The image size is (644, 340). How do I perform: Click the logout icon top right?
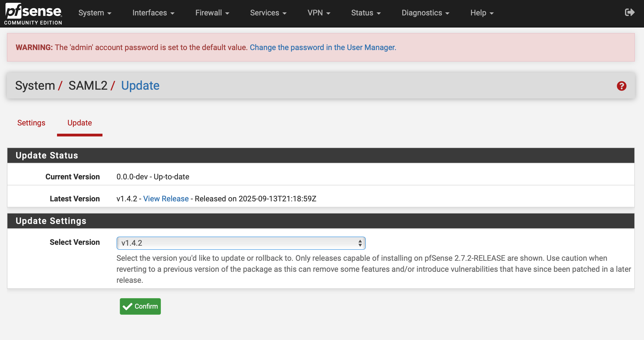(x=629, y=12)
